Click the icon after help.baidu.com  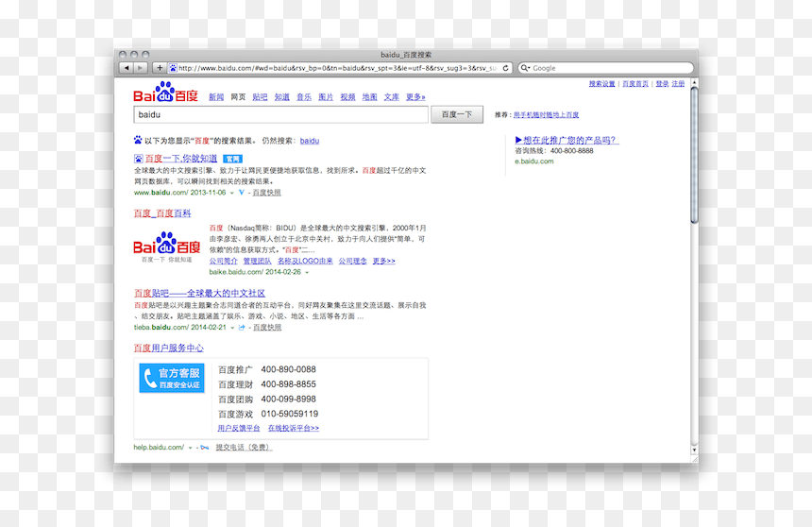tap(205, 448)
